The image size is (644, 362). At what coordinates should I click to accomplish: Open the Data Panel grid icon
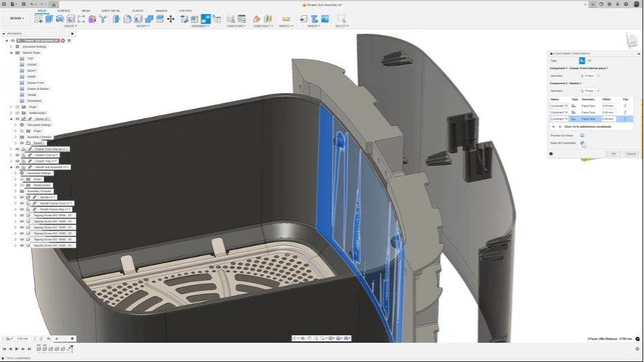tap(4, 4)
